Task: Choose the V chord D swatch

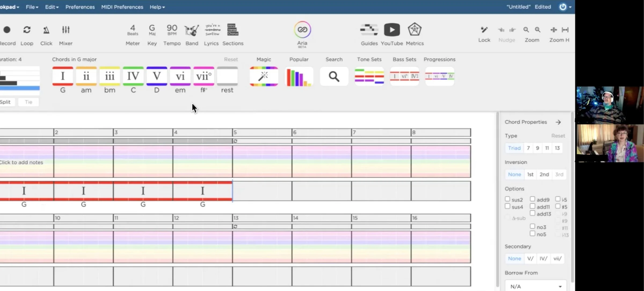Action: [157, 77]
